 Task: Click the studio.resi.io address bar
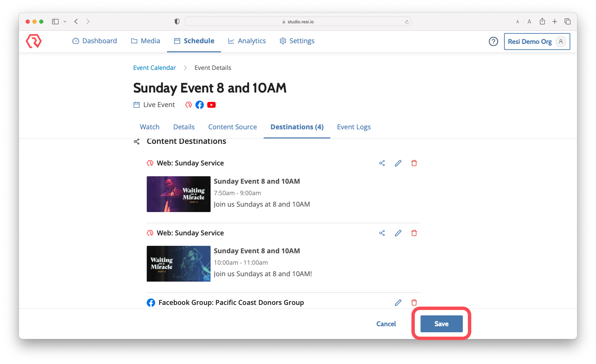tap(298, 22)
